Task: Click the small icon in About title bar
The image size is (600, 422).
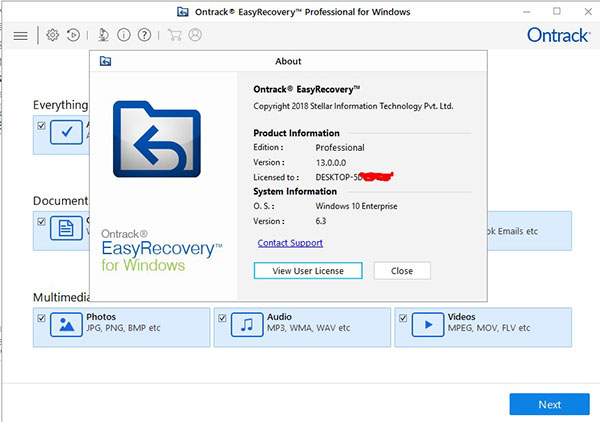Action: (105, 61)
